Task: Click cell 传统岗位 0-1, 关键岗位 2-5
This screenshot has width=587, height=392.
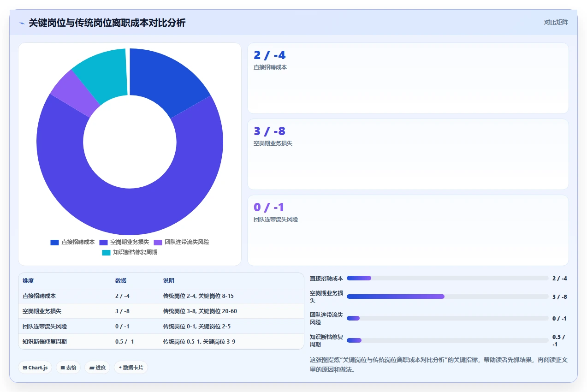Action: pyautogui.click(x=197, y=327)
